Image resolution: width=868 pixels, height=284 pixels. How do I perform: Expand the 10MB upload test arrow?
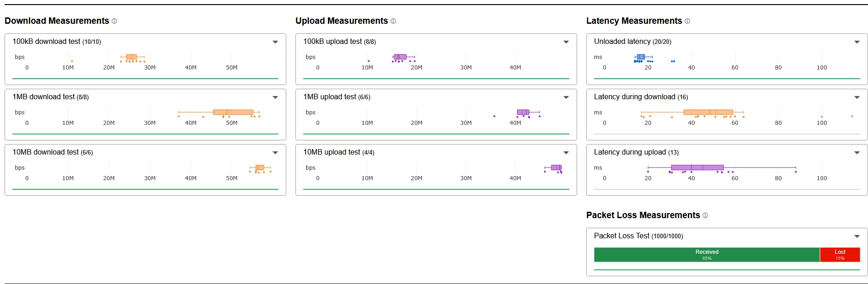566,153
